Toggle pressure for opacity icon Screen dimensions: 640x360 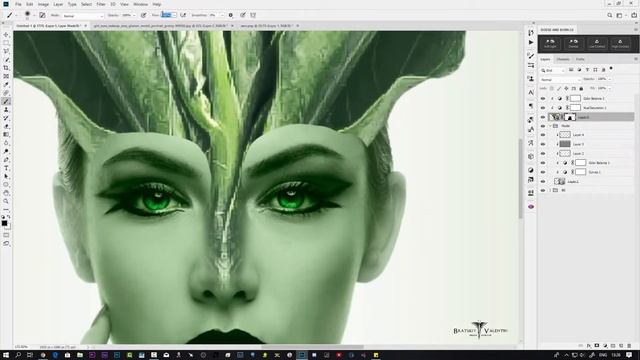click(143, 15)
